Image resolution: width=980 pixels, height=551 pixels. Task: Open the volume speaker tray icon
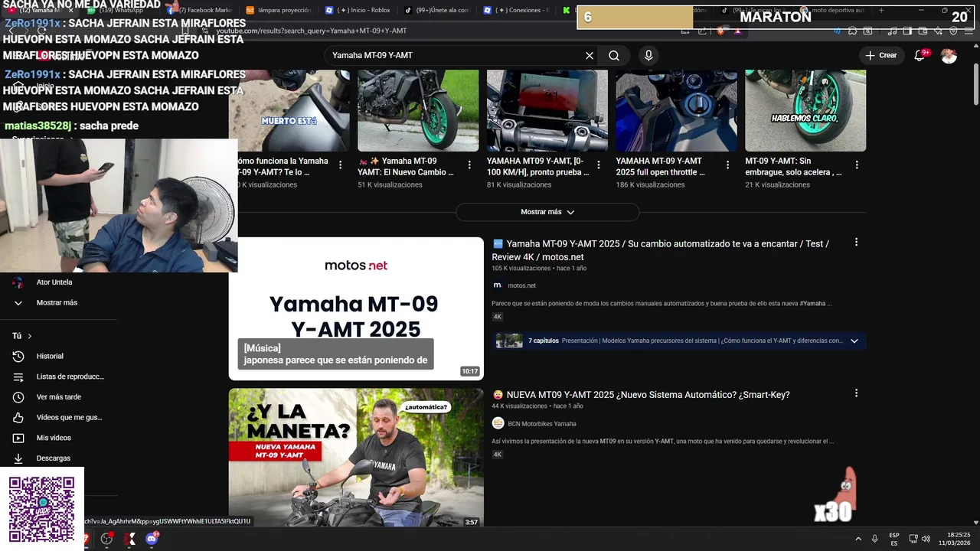[926, 539]
